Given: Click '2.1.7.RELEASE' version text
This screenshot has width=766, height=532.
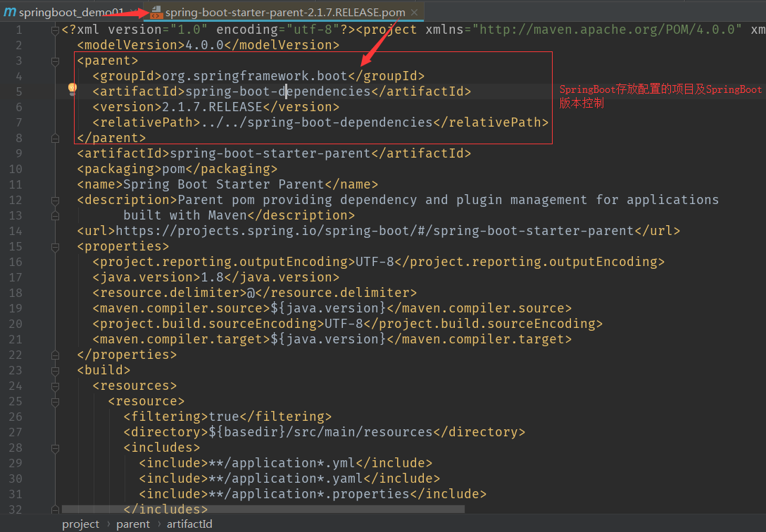Looking at the screenshot, I should pos(212,107).
